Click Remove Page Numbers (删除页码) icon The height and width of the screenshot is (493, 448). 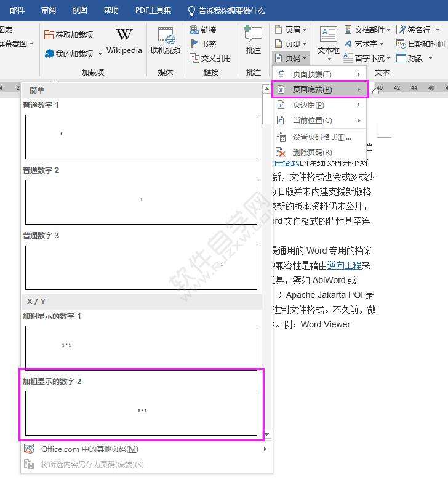point(281,152)
